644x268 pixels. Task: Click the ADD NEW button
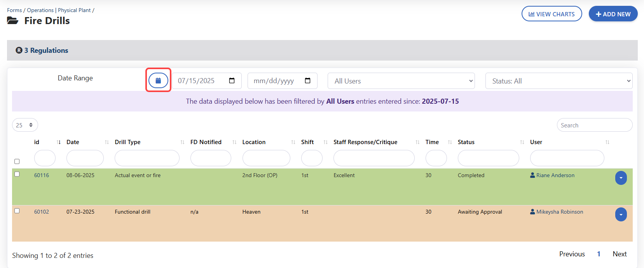click(613, 14)
